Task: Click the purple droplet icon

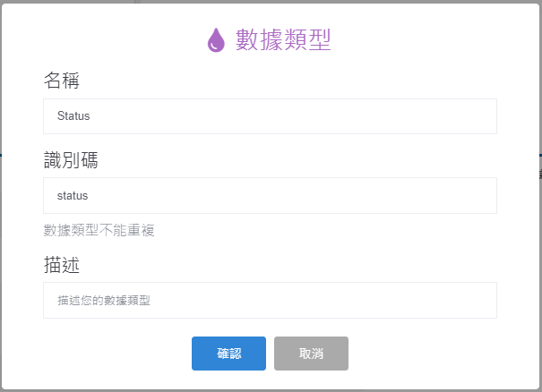Action: click(x=216, y=40)
